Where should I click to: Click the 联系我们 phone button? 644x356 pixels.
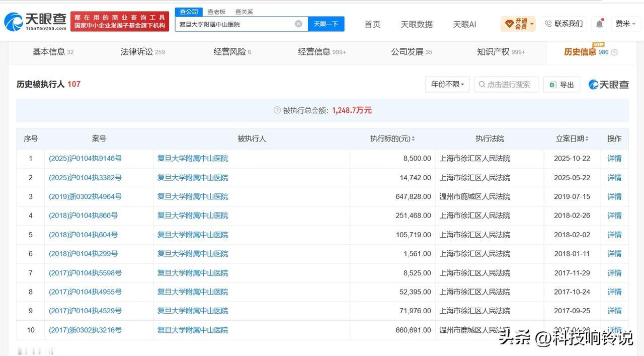point(563,24)
